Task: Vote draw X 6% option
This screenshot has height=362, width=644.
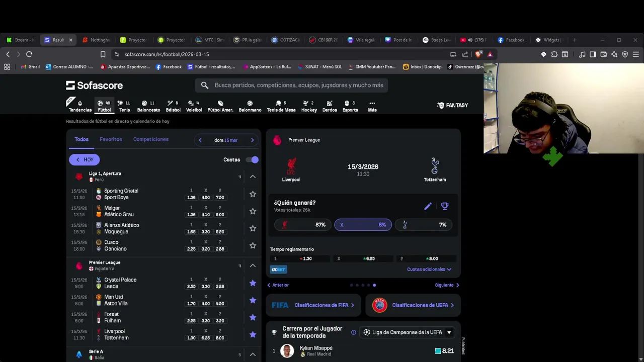Action: (x=363, y=225)
